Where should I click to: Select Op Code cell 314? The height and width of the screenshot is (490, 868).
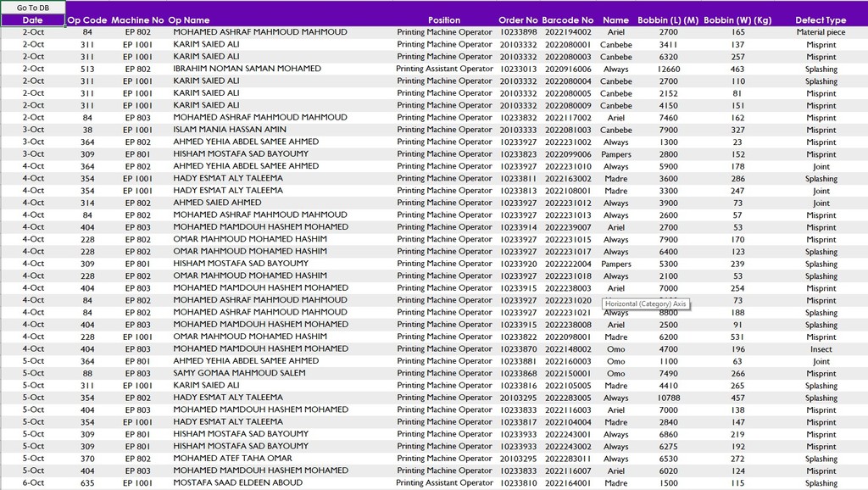pyautogui.click(x=87, y=203)
